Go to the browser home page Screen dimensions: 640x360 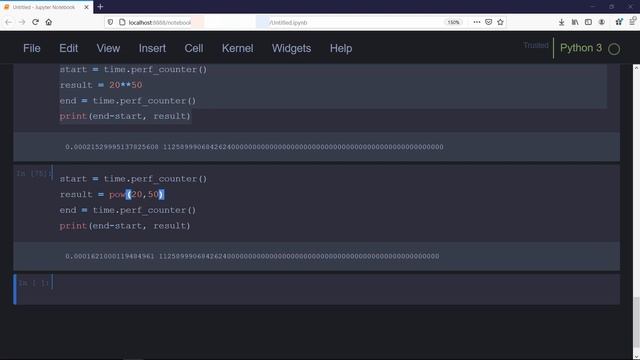point(49,22)
